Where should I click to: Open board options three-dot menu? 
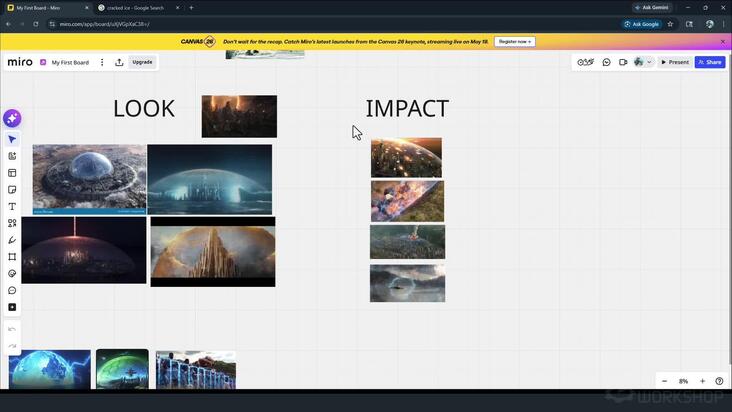click(102, 62)
